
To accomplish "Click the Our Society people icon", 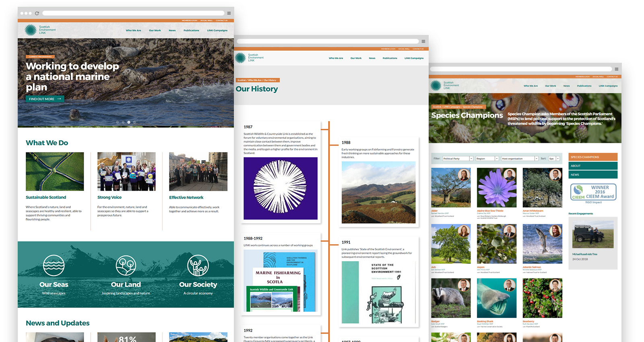I will pos(198,266).
